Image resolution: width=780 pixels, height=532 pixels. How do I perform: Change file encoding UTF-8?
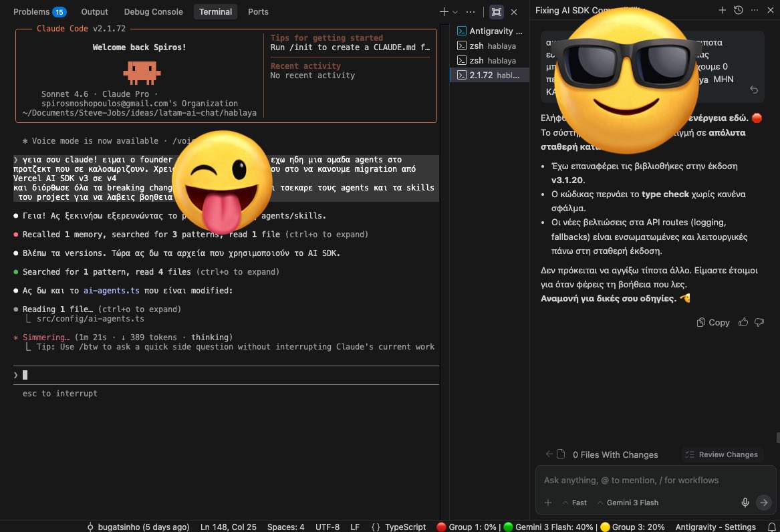click(328, 527)
